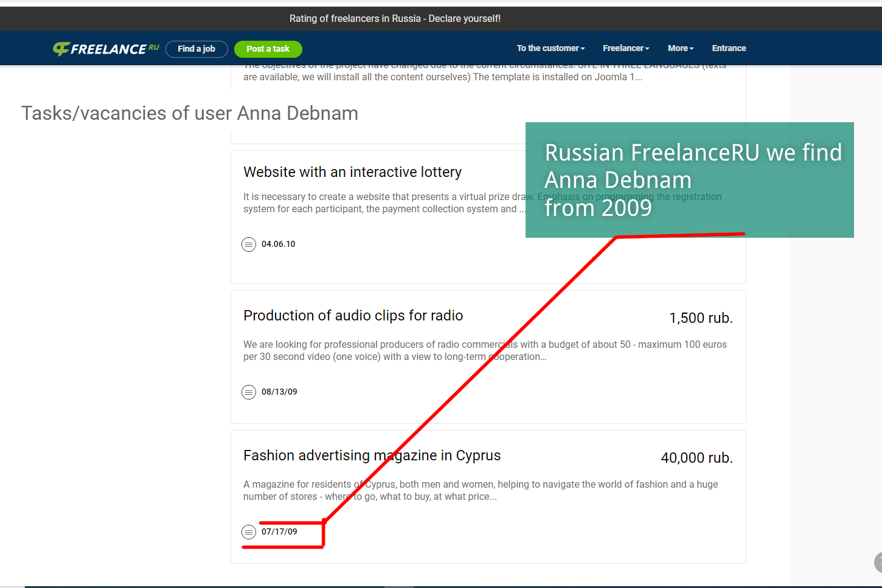This screenshot has height=588, width=882.
Task: Click the Joomla template task description text
Action: click(442, 77)
